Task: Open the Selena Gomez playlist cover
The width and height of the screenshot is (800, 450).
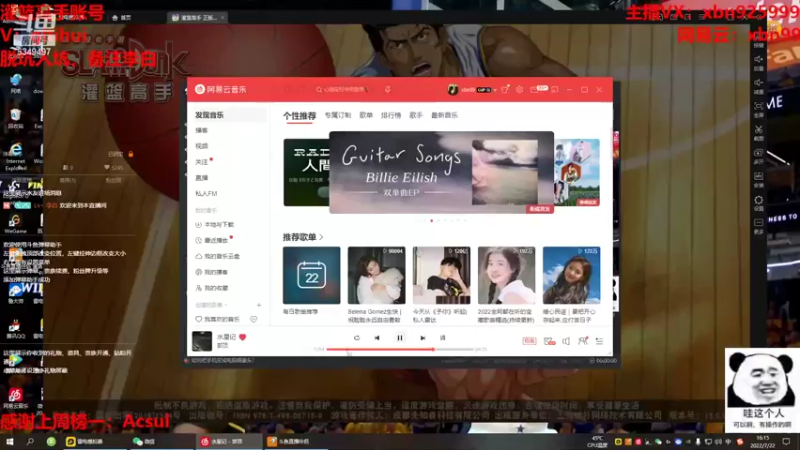Action: pyautogui.click(x=377, y=276)
